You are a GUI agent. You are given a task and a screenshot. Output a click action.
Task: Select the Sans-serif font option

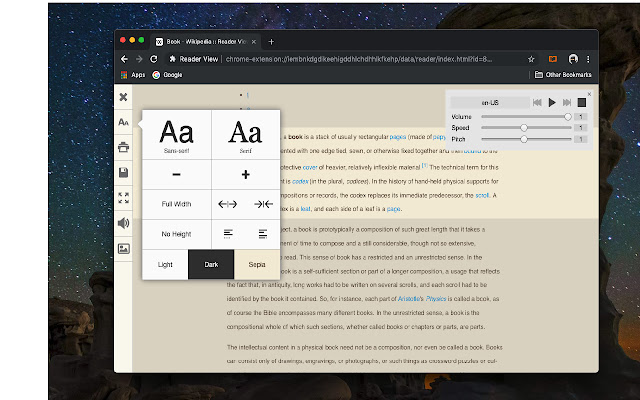(x=176, y=134)
